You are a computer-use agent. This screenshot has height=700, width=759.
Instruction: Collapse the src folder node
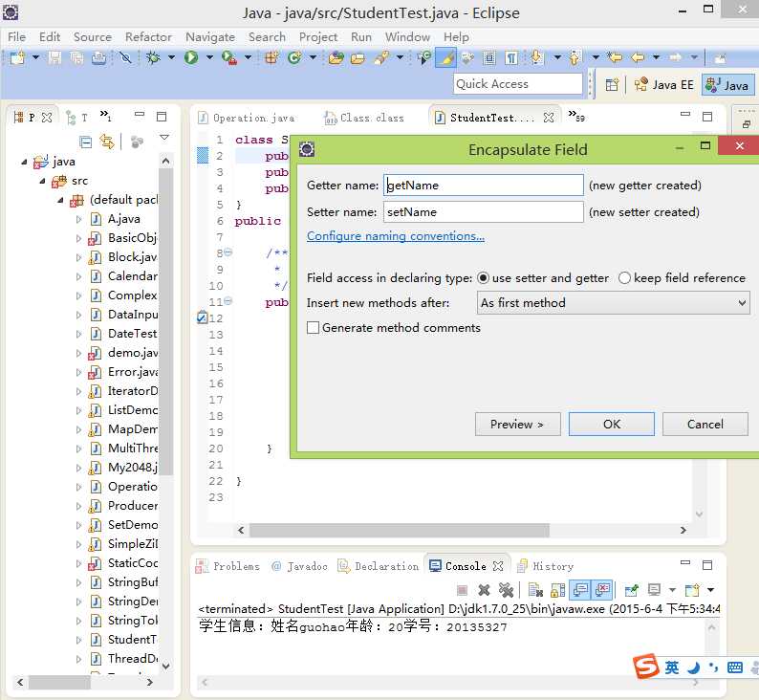(x=43, y=181)
